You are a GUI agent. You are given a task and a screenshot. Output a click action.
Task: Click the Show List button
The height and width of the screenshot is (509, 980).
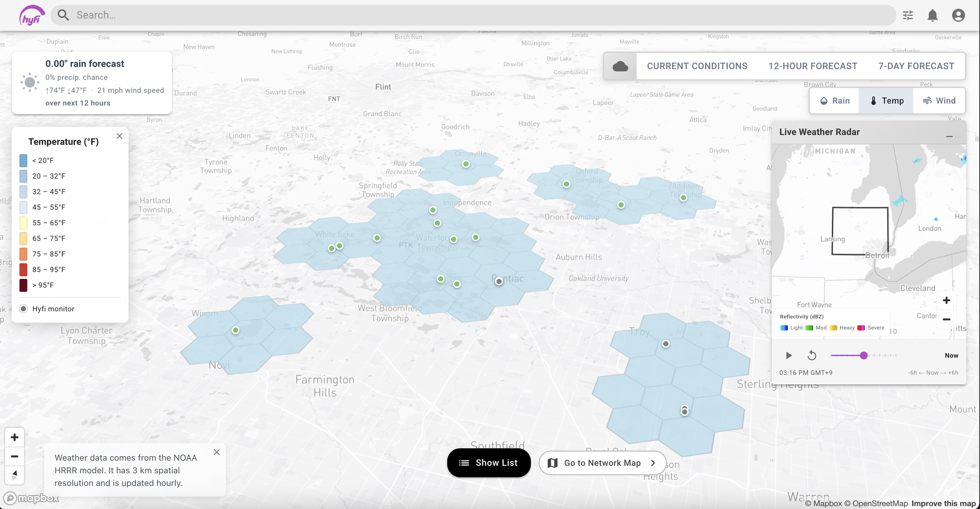489,463
